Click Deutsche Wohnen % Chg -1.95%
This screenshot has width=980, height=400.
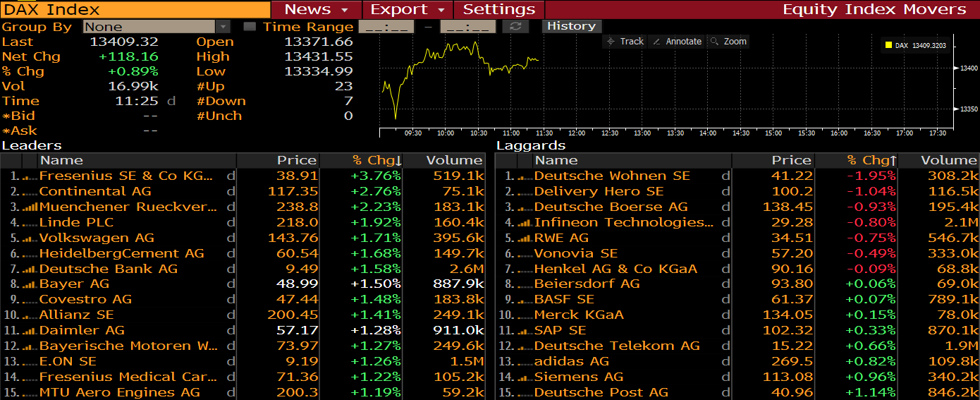(x=871, y=176)
